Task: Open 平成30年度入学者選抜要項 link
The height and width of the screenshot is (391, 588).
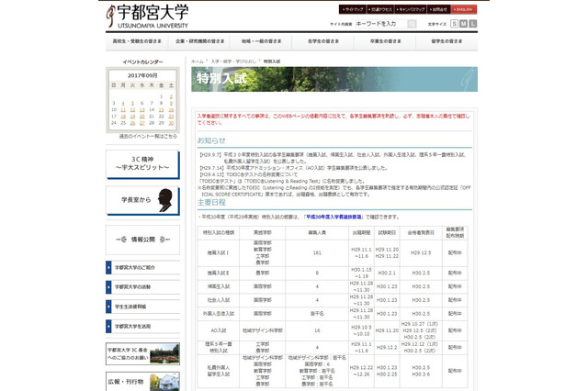Action: [x=334, y=217]
